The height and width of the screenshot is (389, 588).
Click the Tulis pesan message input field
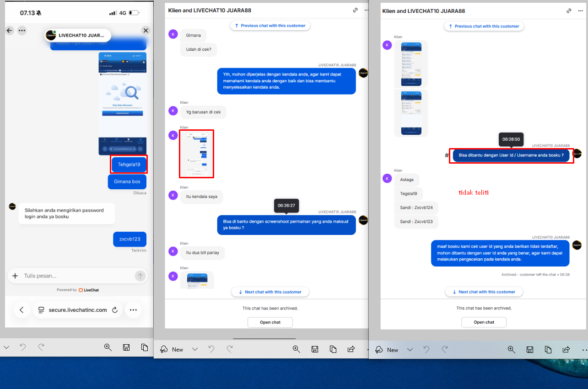(x=78, y=276)
